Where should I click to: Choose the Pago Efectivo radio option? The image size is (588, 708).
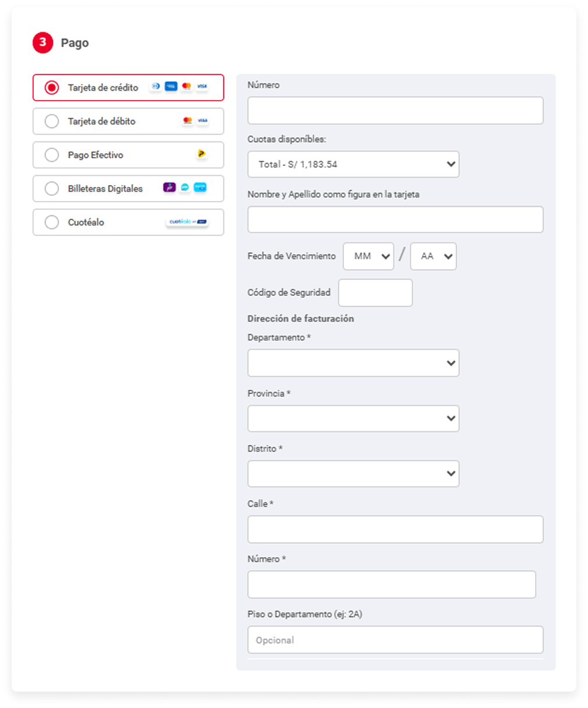[52, 155]
